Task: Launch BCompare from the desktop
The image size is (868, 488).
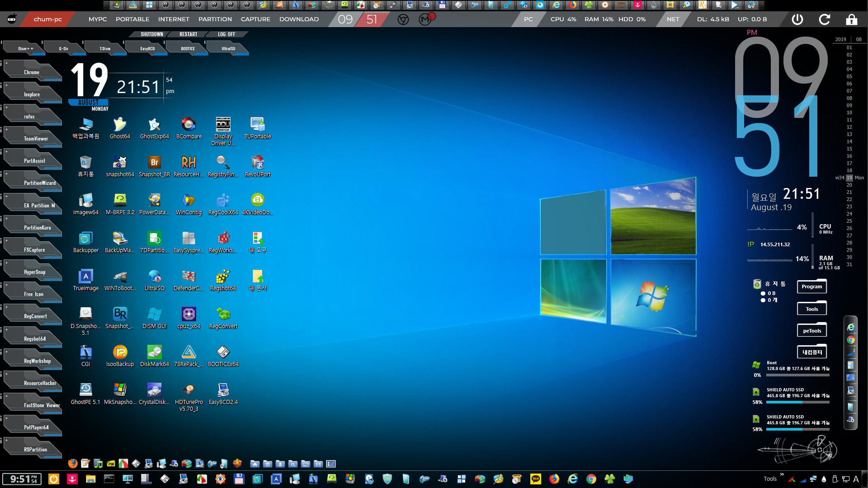Action: [x=189, y=128]
